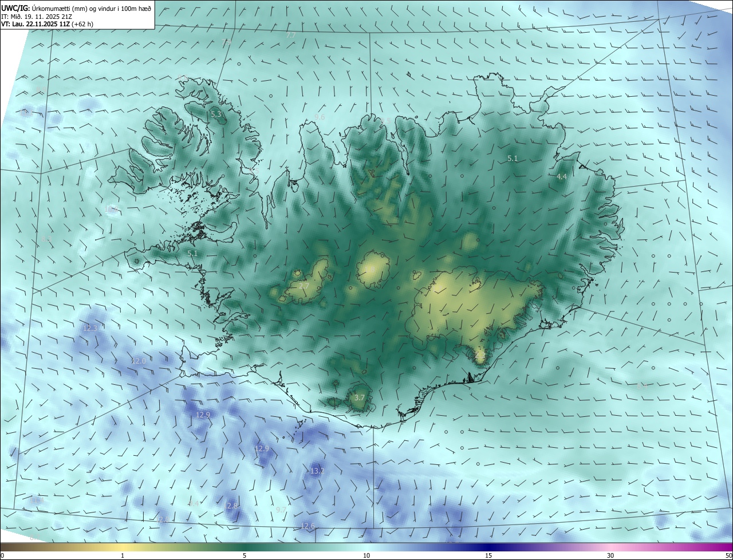
Task: Click the 5.1 label on the Snæfellsnes peninsula
Action: [192, 253]
